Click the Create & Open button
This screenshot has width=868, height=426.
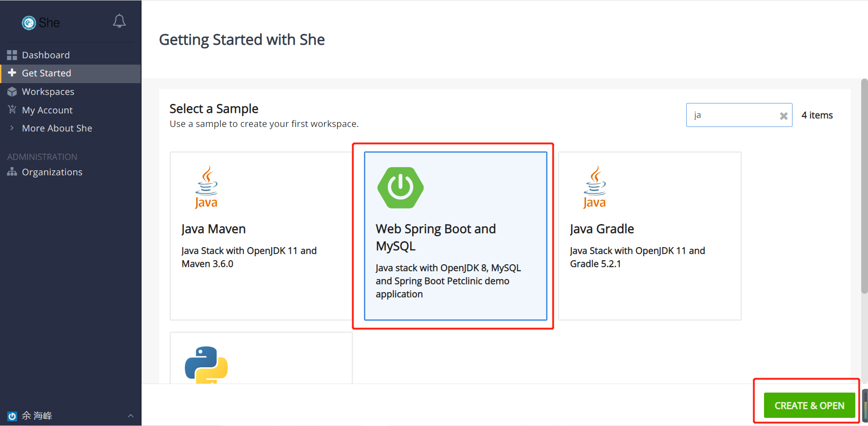pos(809,405)
